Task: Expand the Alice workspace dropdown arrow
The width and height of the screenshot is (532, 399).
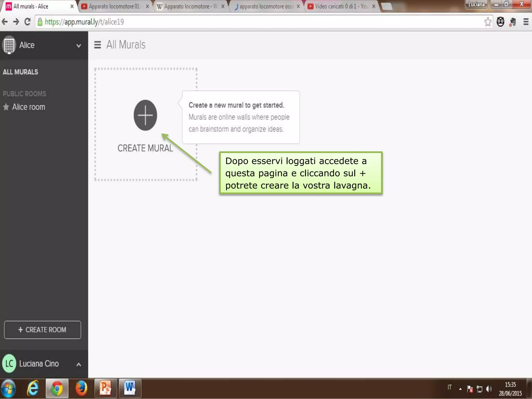Action: click(78, 46)
